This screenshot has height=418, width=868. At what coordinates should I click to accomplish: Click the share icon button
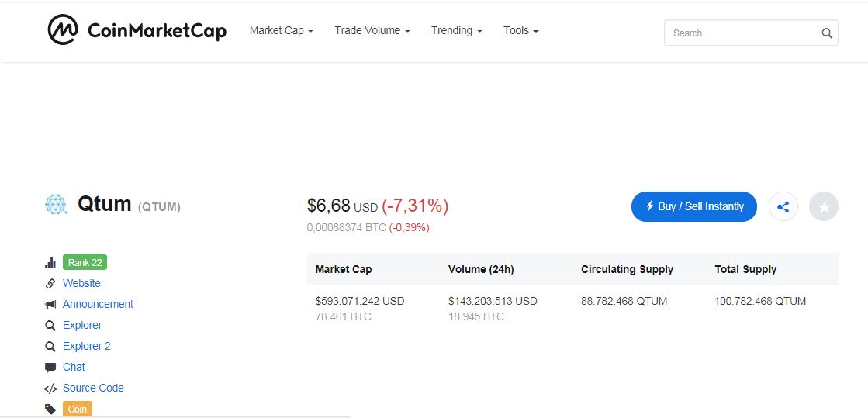pos(783,207)
